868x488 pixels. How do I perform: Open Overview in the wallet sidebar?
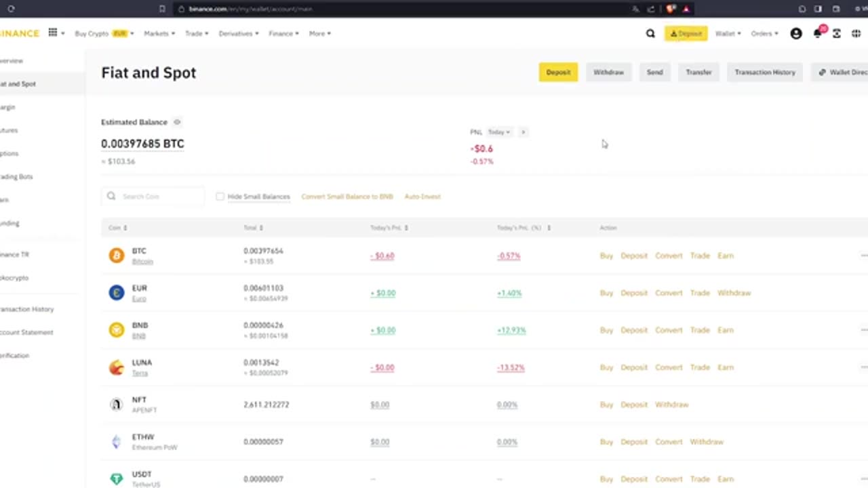(12, 61)
